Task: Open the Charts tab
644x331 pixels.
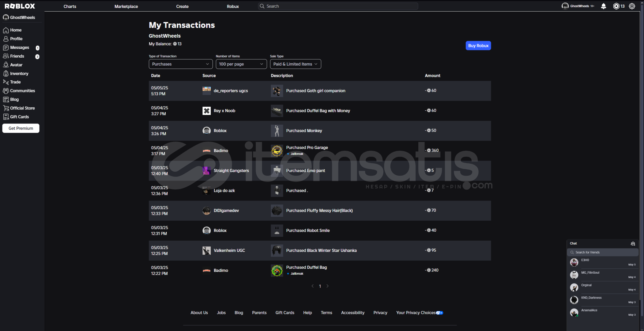Action: coord(70,6)
